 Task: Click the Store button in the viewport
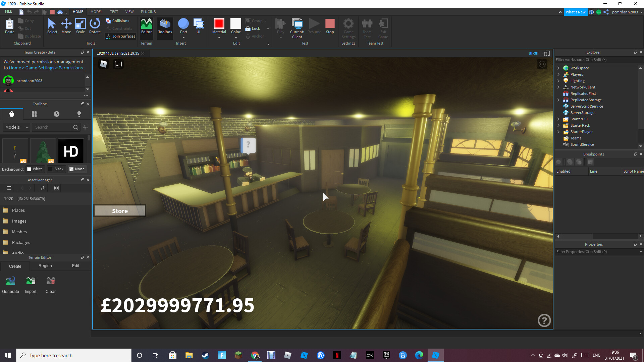120,211
